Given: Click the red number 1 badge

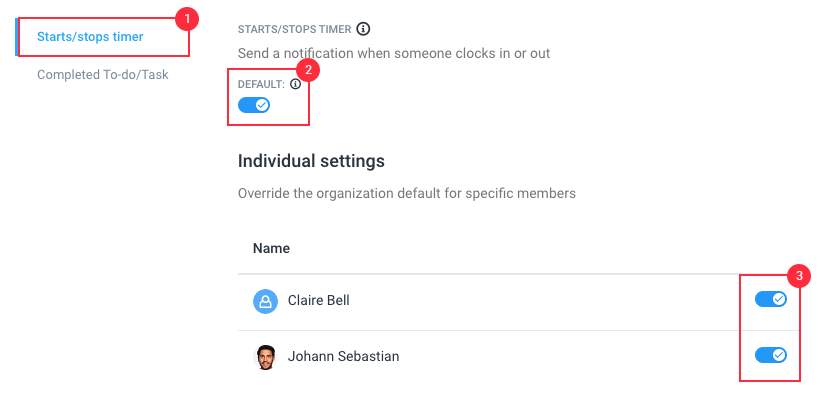Looking at the screenshot, I should [187, 20].
